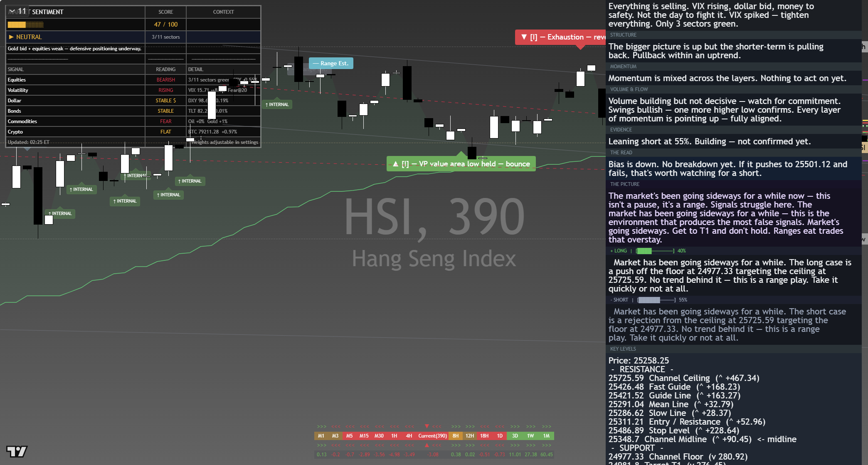Click the red up triangle below Current(390)
868x465 pixels.
pos(427,445)
